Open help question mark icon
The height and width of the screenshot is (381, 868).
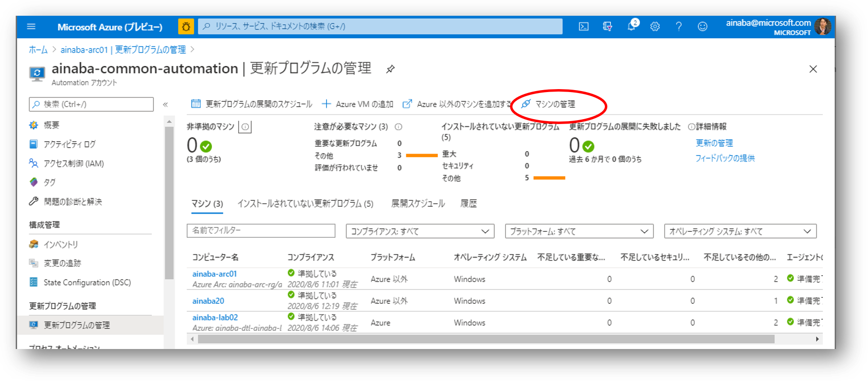click(679, 27)
